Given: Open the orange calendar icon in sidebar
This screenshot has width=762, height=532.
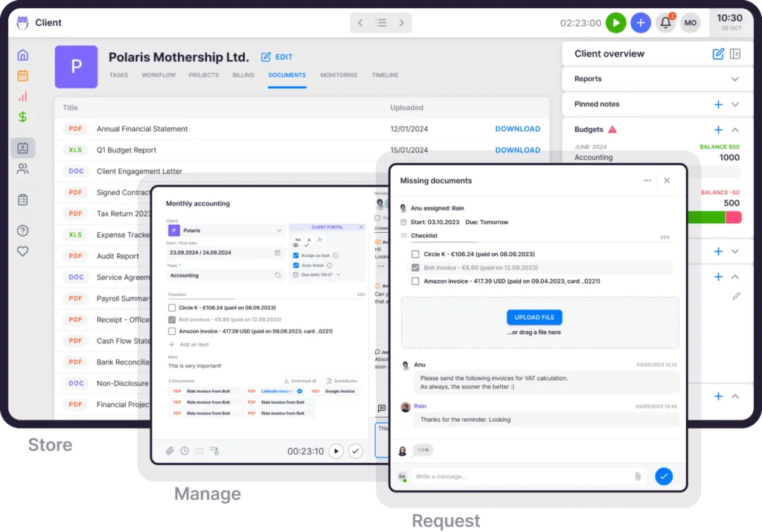Looking at the screenshot, I should [x=23, y=76].
